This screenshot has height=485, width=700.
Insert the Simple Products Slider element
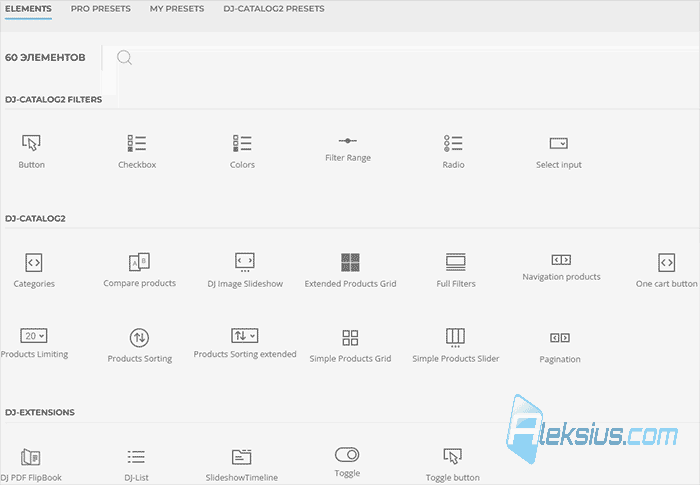[x=455, y=345]
